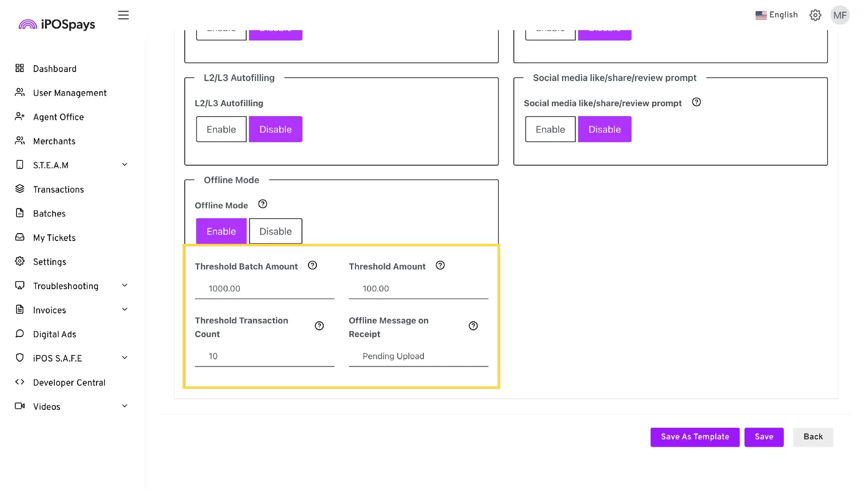Click the Merchants icon
Screen dimensions: 868x491
point(20,141)
